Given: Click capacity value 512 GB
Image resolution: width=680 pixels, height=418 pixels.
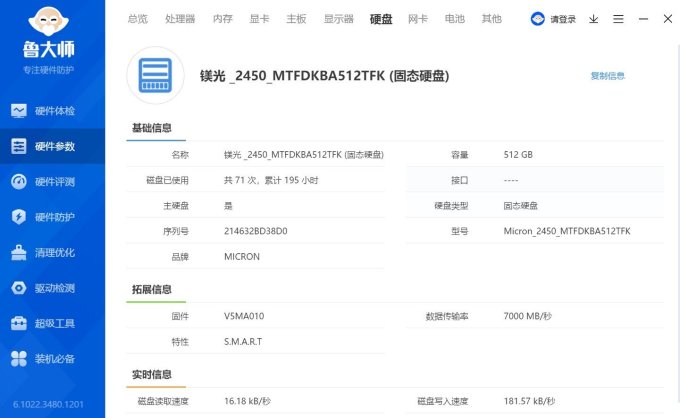Looking at the screenshot, I should pyautogui.click(x=518, y=155).
